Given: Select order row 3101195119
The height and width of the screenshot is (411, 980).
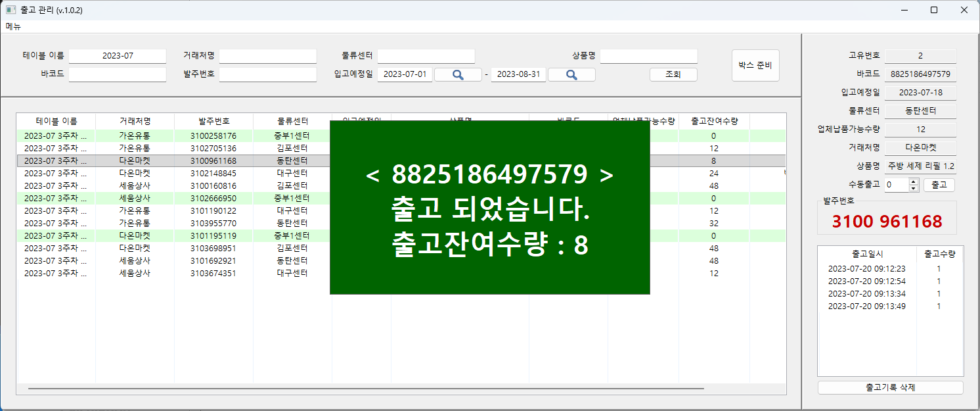Looking at the screenshot, I should click(401, 236).
